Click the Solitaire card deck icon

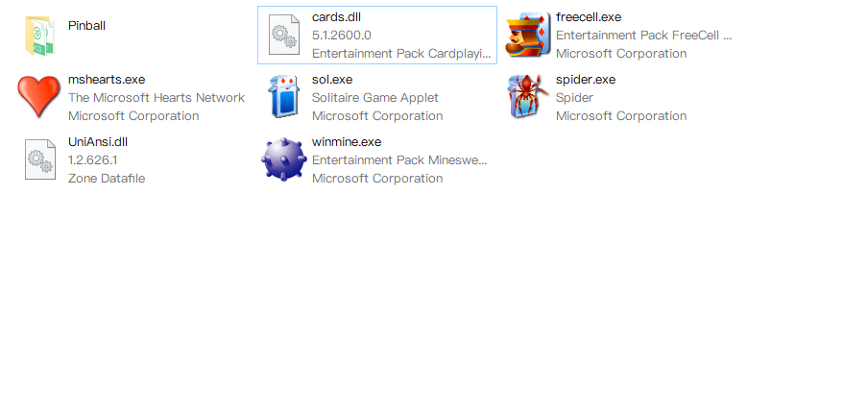[284, 97]
